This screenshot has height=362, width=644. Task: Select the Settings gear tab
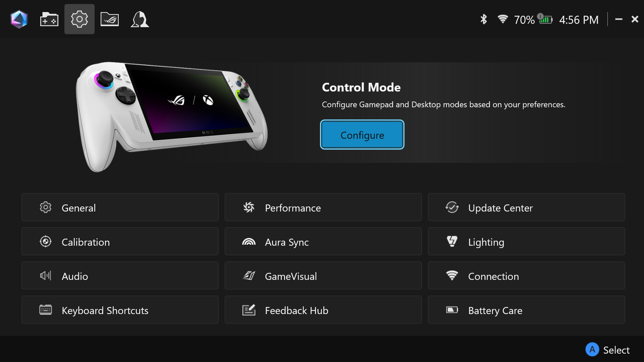click(x=79, y=19)
